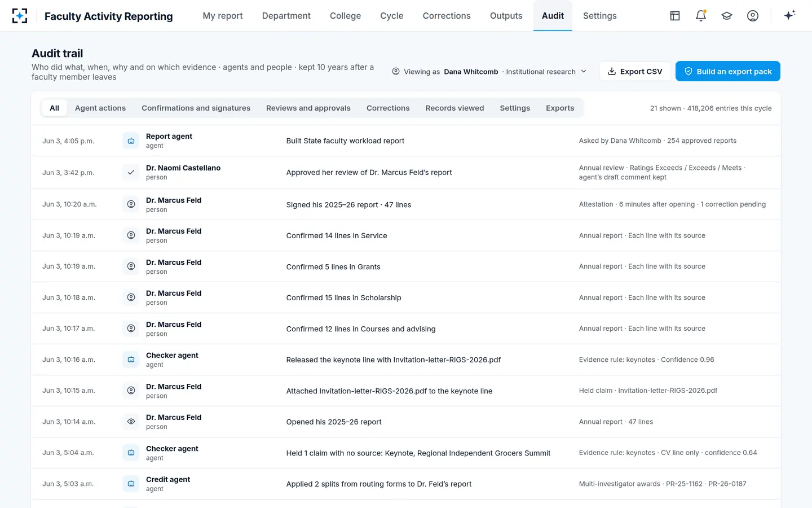Show Reviews and approvals entries

(308, 108)
